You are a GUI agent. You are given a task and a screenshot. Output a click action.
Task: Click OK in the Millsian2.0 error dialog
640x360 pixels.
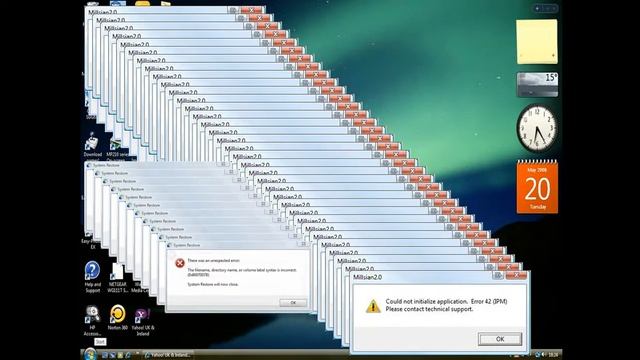pyautogui.click(x=500, y=339)
